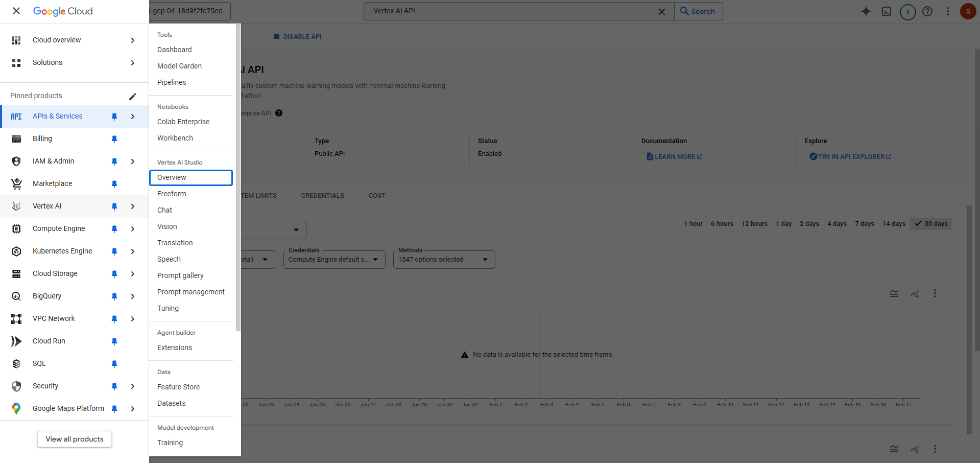Viewport: 980px width, 463px height.
Task: Unpin Compute Engine from pinned products
Action: 114,229
